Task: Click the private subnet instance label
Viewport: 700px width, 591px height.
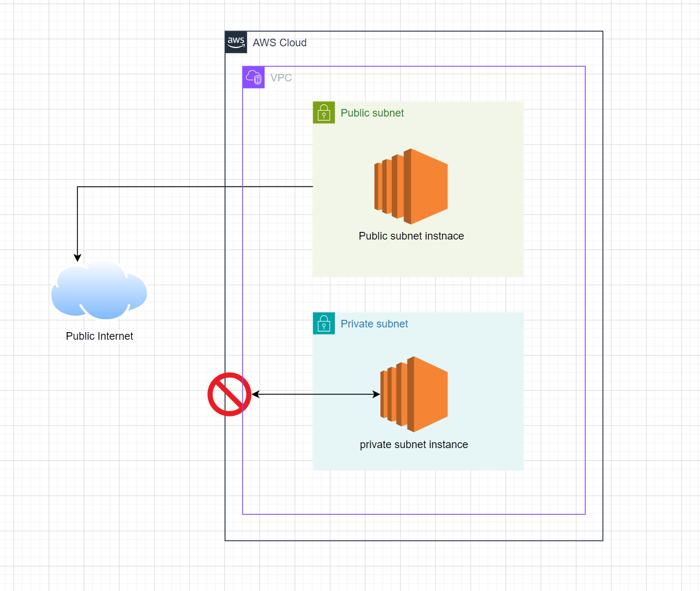Action: tap(414, 445)
